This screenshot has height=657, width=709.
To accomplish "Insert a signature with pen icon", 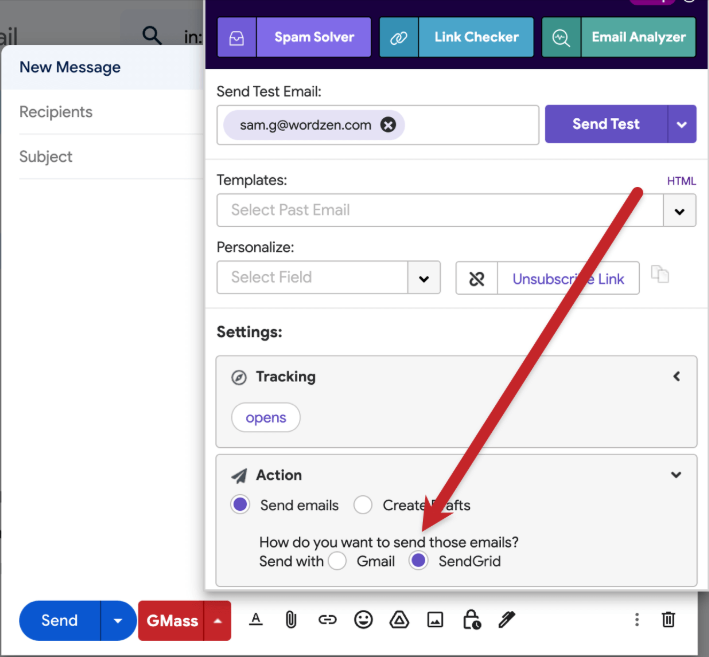I will pos(507,619).
